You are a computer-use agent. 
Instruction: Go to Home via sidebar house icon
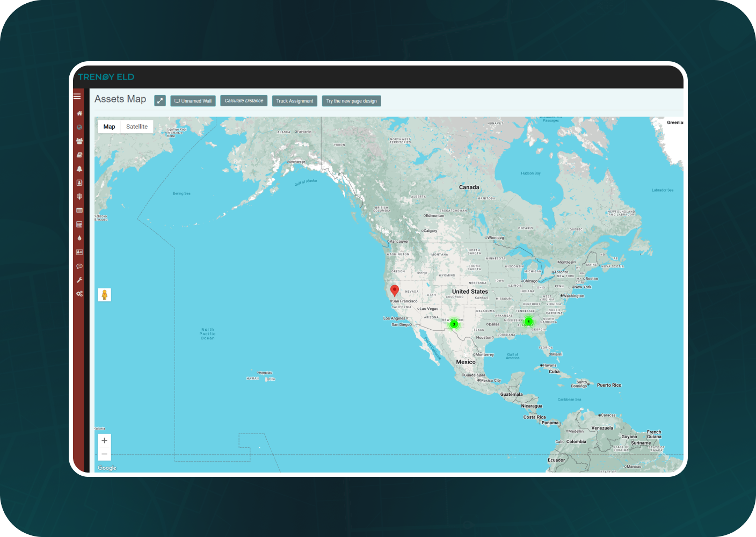point(79,113)
